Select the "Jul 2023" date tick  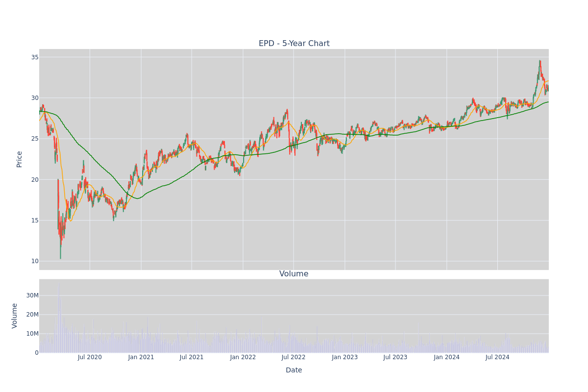coord(395,357)
